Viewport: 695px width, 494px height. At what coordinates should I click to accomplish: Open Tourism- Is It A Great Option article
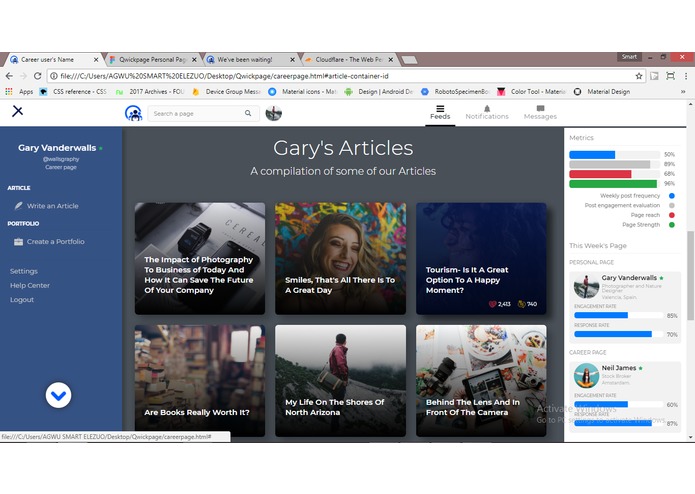481,259
